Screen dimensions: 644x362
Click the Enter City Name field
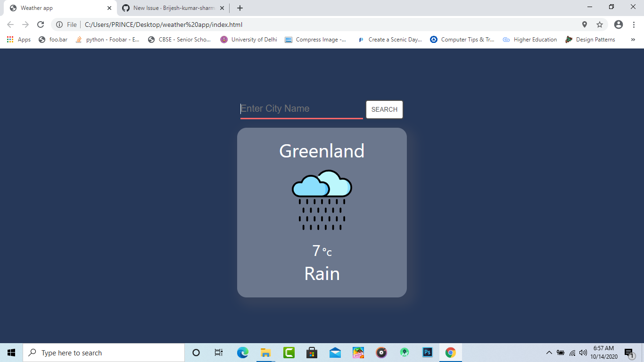pyautogui.click(x=301, y=108)
